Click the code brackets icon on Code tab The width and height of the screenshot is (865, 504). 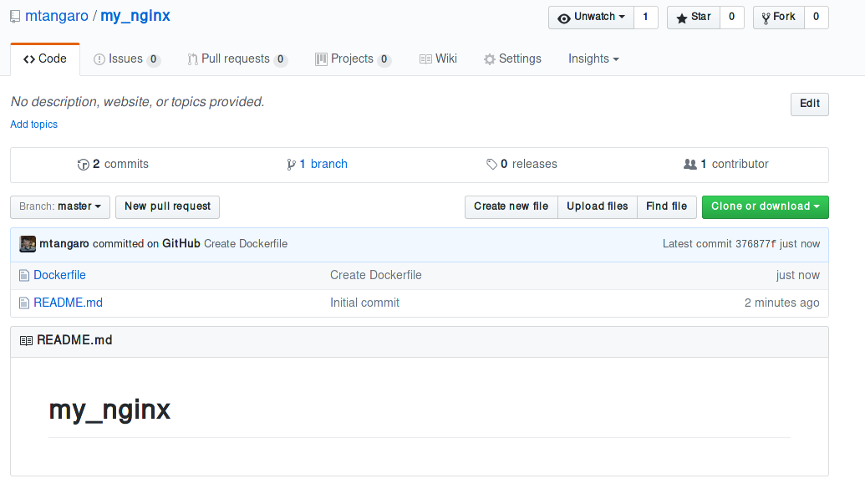27,59
